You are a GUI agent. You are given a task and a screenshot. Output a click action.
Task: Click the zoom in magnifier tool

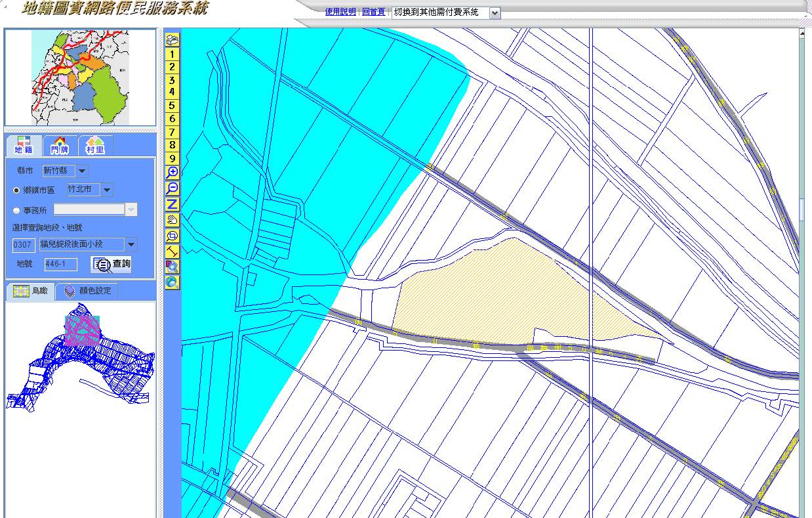172,173
